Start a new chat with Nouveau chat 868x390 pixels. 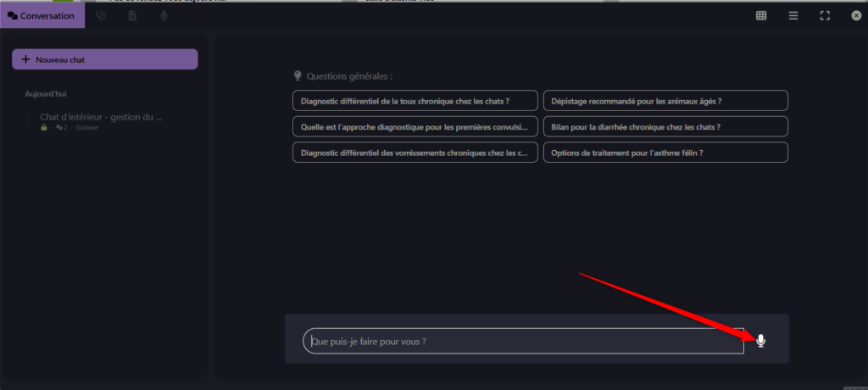(x=104, y=59)
